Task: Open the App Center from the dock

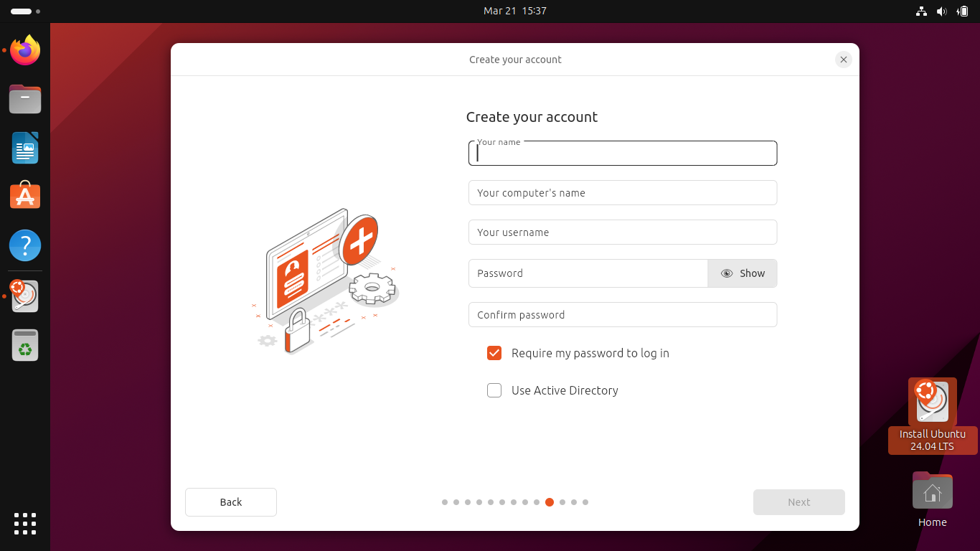Action: [25, 195]
